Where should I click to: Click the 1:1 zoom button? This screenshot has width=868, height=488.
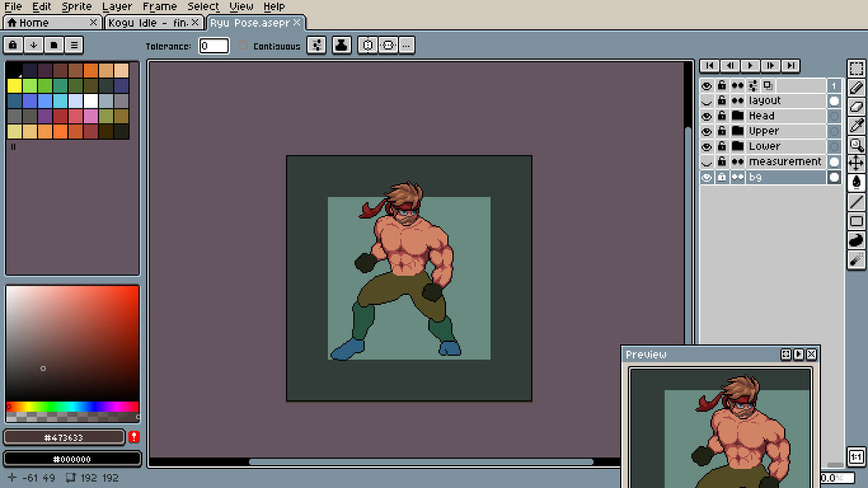tap(856, 457)
